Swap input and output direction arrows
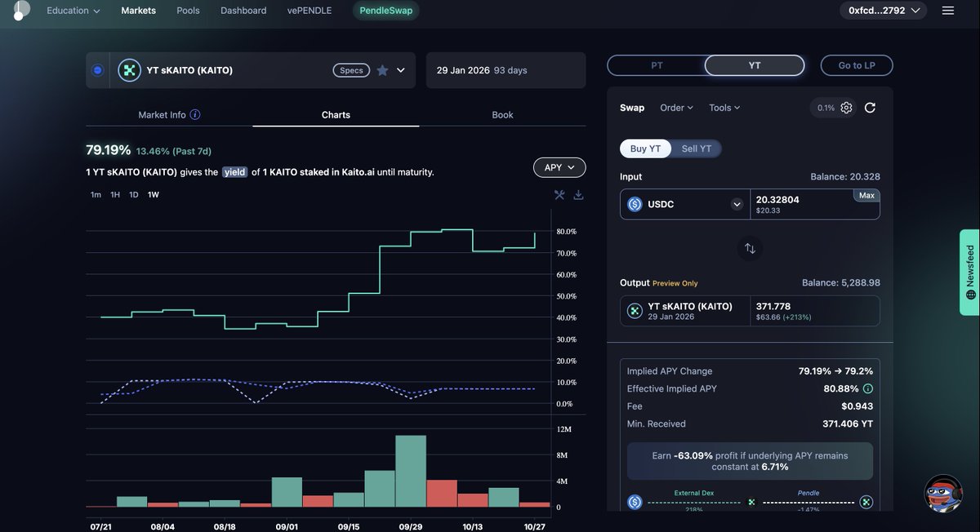 click(750, 248)
